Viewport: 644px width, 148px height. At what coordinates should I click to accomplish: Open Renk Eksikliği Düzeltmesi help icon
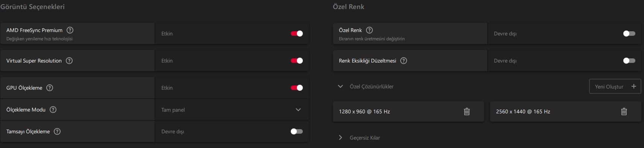[404, 61]
